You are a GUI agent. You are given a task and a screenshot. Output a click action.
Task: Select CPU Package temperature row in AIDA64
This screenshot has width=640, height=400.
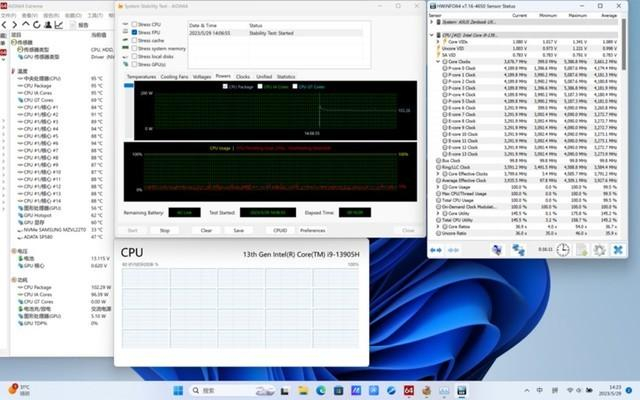pyautogui.click(x=60, y=86)
